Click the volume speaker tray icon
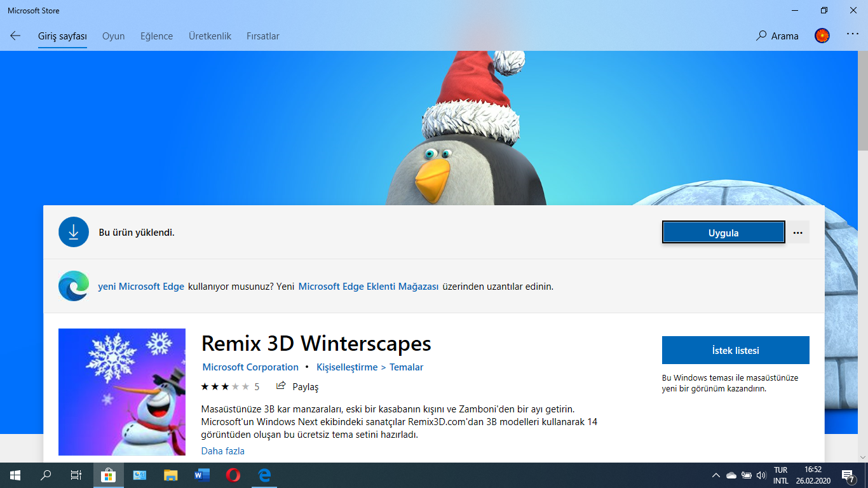 (x=762, y=475)
